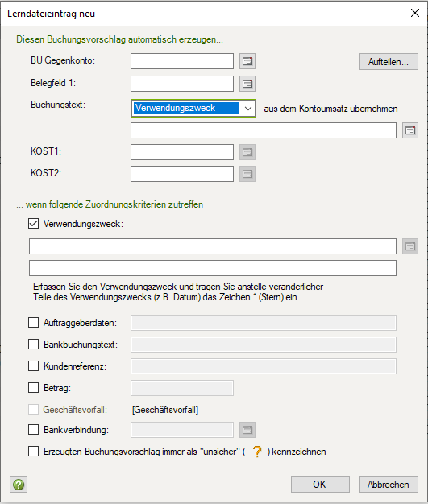The width and height of the screenshot is (428, 504).
Task: Click the Aufteilen... button
Action: pyautogui.click(x=389, y=62)
